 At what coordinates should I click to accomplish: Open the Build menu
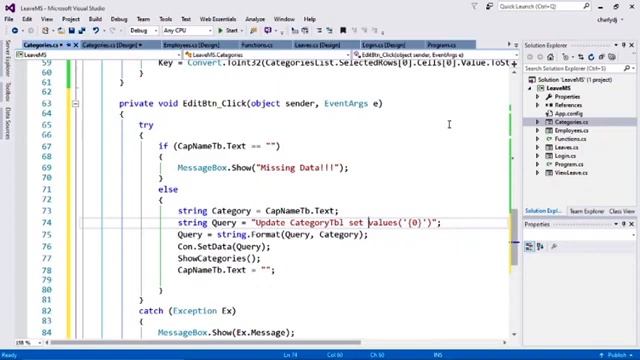tap(95, 19)
